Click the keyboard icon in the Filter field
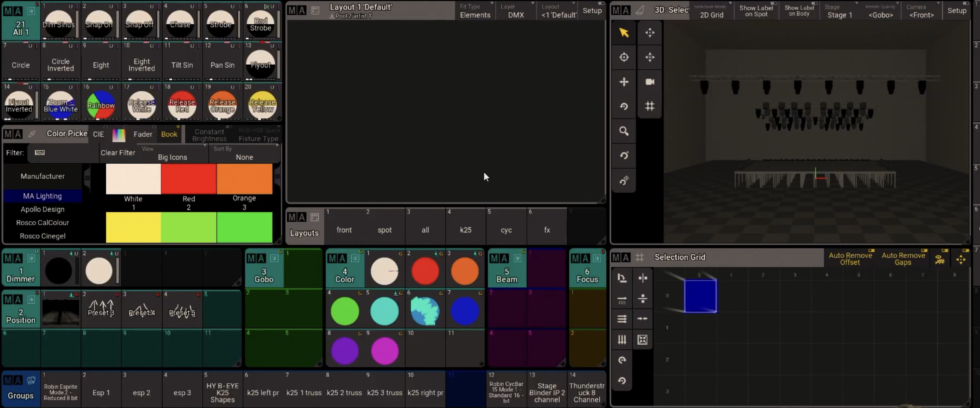The image size is (980, 408). pos(40,152)
